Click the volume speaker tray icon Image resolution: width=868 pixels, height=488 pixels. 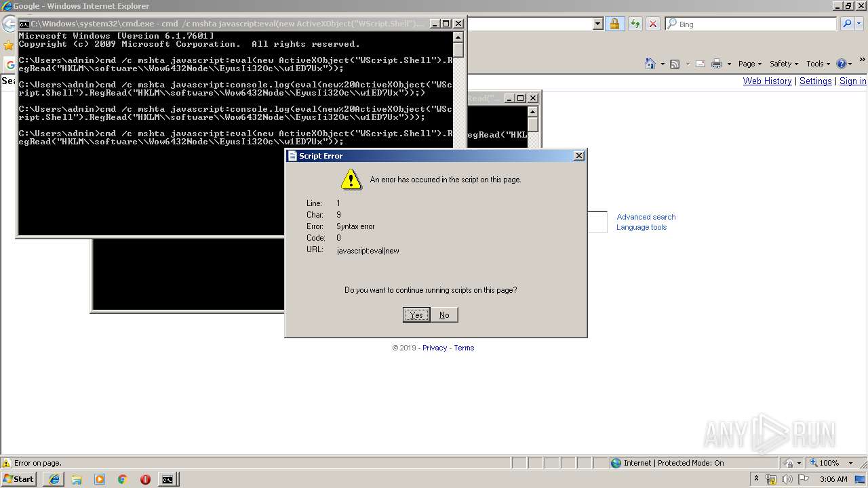(787, 479)
